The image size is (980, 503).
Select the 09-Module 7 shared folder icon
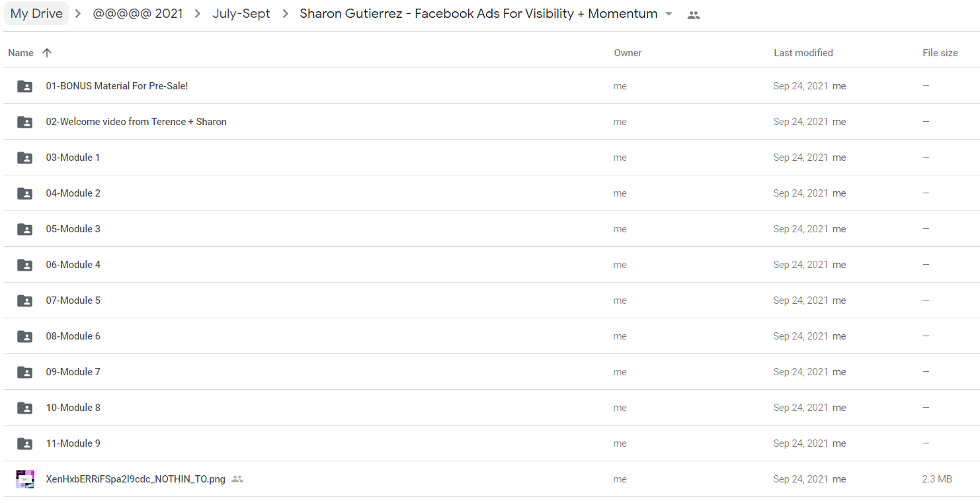pyautogui.click(x=24, y=372)
